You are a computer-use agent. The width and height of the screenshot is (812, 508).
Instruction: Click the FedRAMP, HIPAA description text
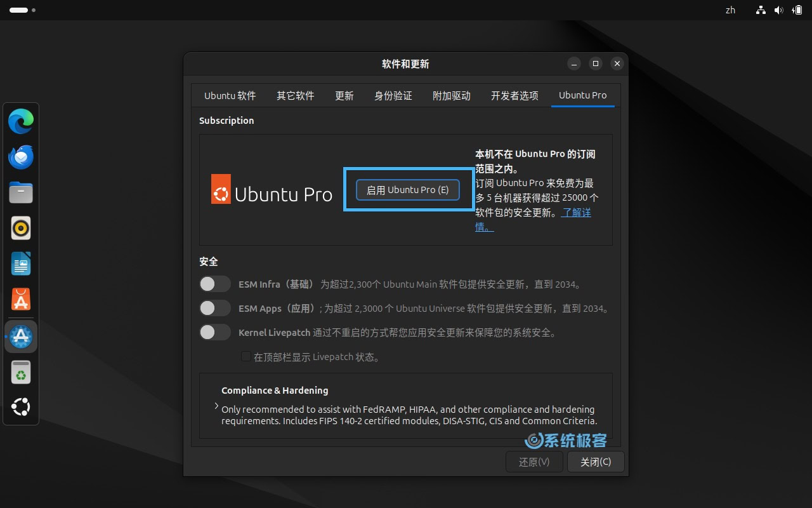[x=409, y=415]
